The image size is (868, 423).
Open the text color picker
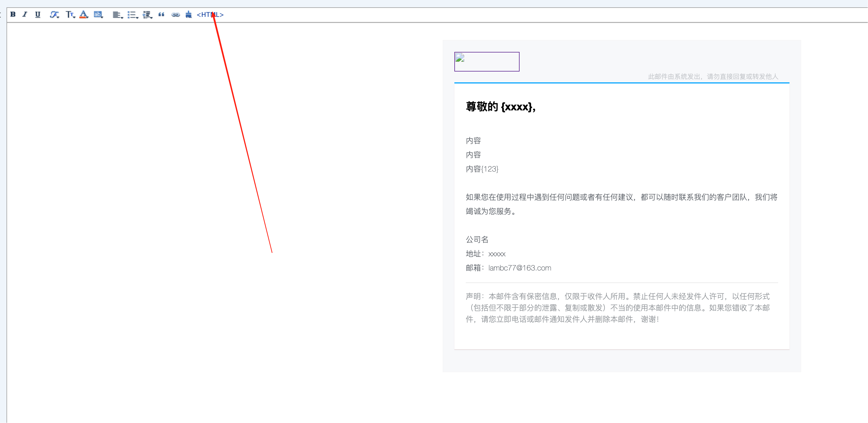[84, 14]
